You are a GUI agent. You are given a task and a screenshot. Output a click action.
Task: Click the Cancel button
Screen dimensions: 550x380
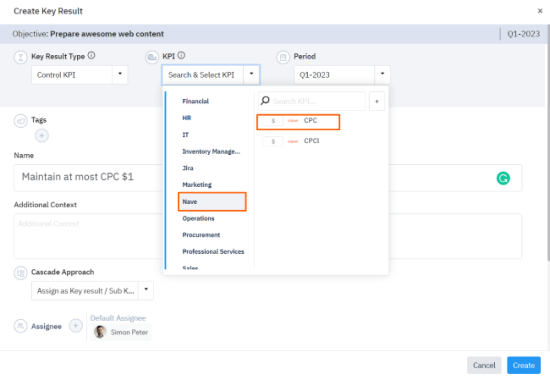484,365
